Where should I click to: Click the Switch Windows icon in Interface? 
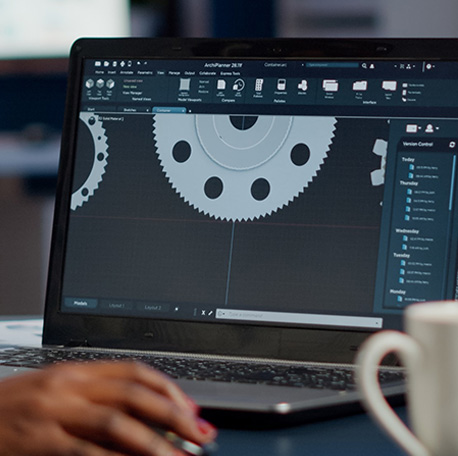pyautogui.click(x=330, y=86)
